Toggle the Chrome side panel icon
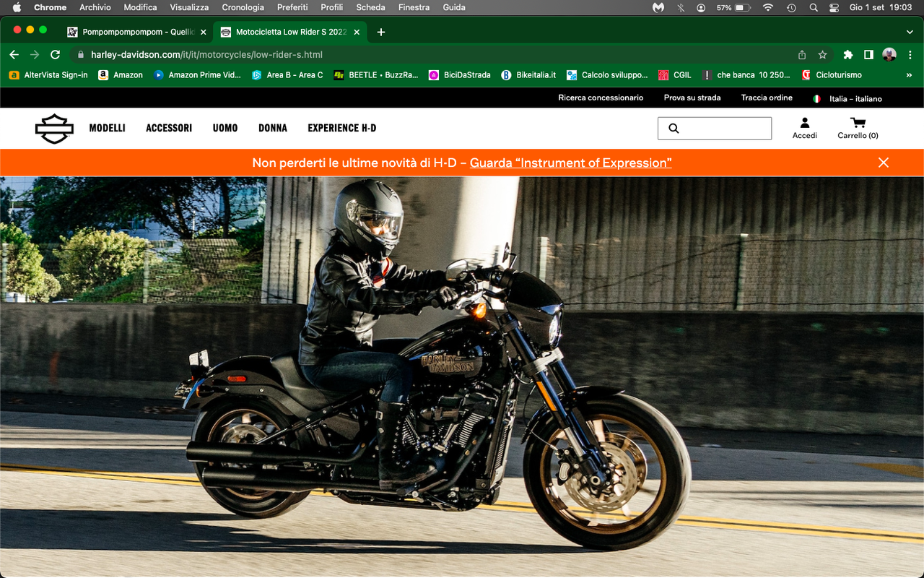924x578 pixels. [868, 54]
